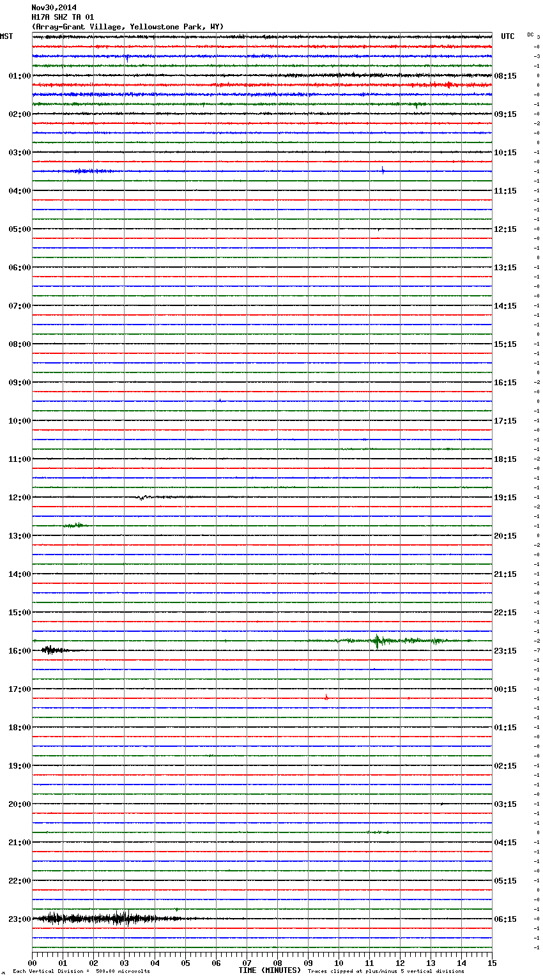
Task: Click the UTC timezone label
Action: click(507, 36)
